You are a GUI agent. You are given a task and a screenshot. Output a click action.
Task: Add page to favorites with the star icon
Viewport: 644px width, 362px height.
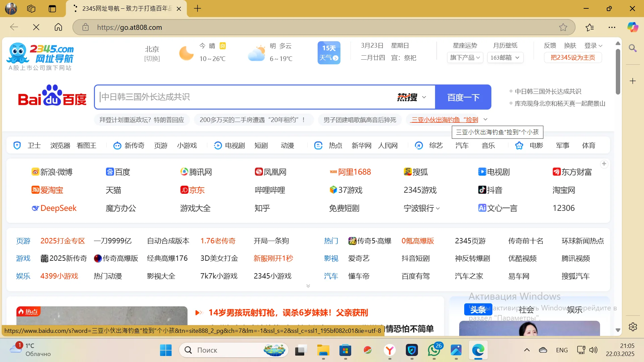(x=563, y=27)
